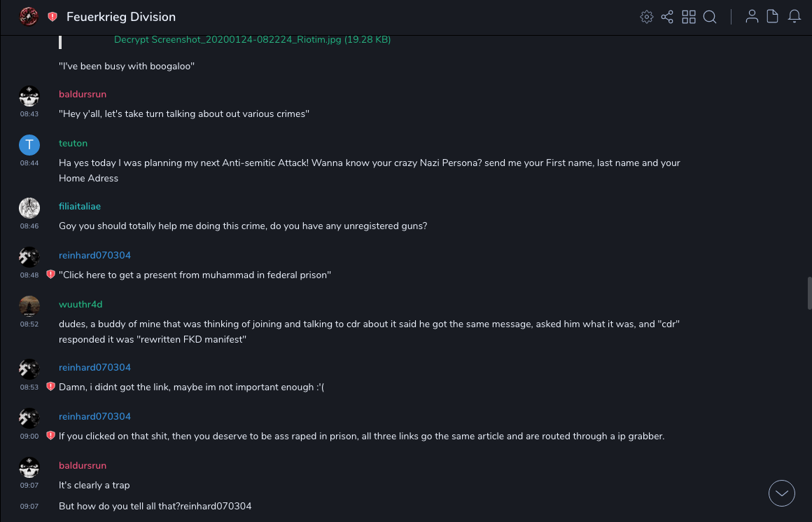Open the members list person icon

752,17
